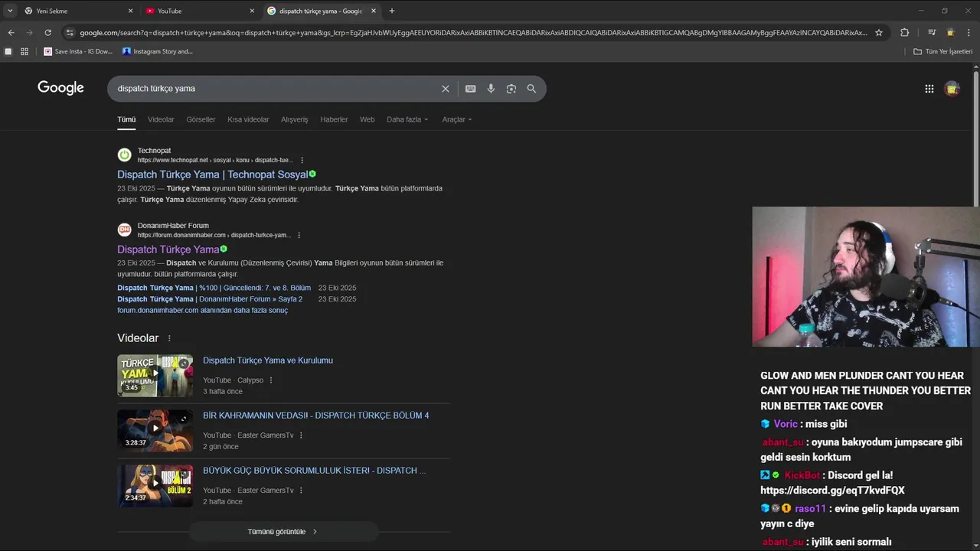The image size is (980, 551).
Task: Open options for Bölüm 4 Easter GamersTv video
Action: tap(301, 435)
